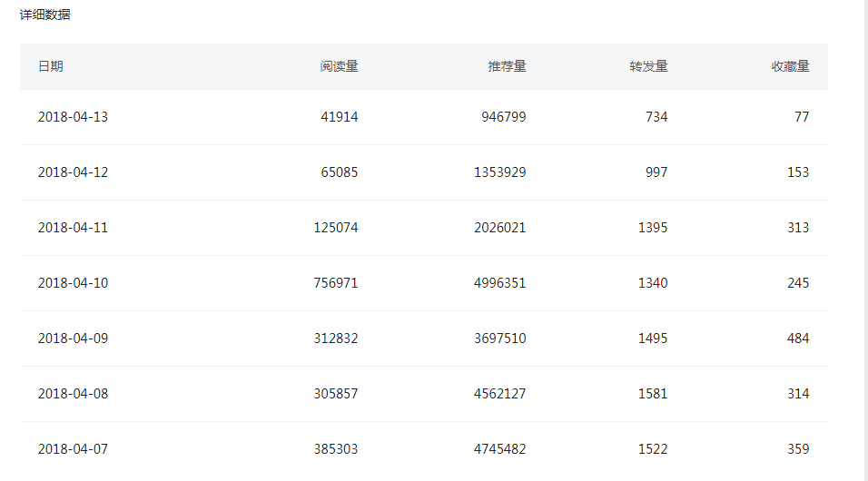Click recommendation count 2026021

point(500,228)
